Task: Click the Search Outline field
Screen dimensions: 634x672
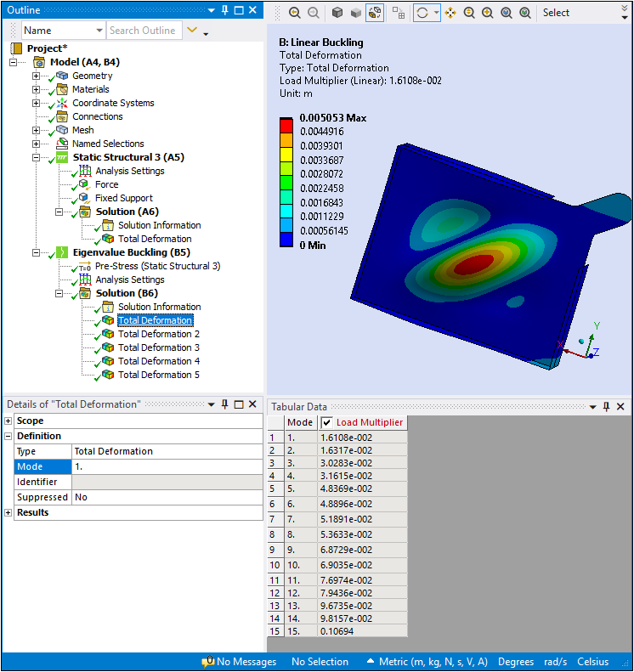Action: click(x=143, y=31)
